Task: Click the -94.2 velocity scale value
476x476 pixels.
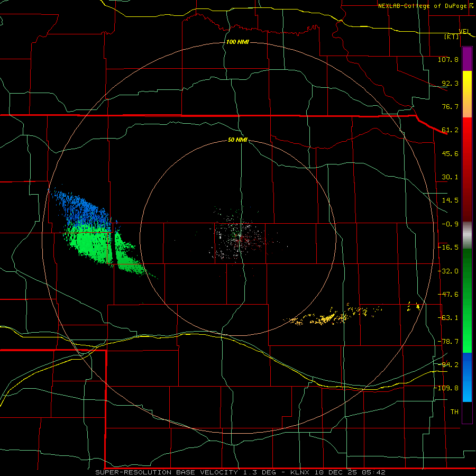Action: tap(448, 364)
